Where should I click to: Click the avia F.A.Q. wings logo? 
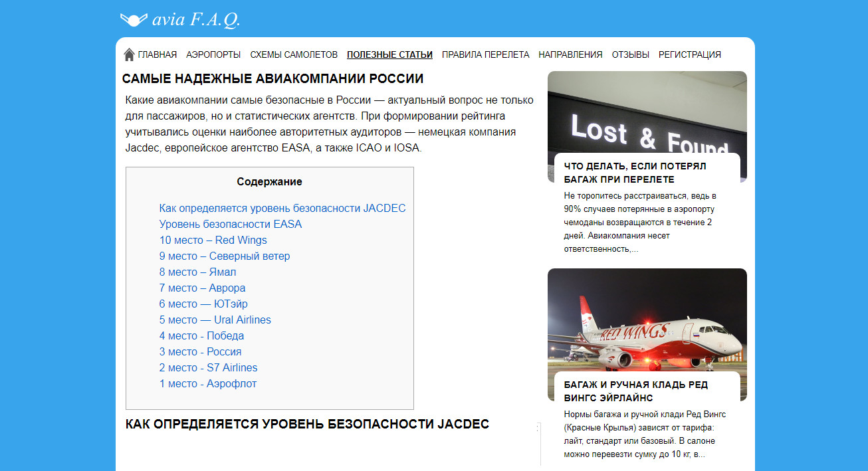point(133,20)
